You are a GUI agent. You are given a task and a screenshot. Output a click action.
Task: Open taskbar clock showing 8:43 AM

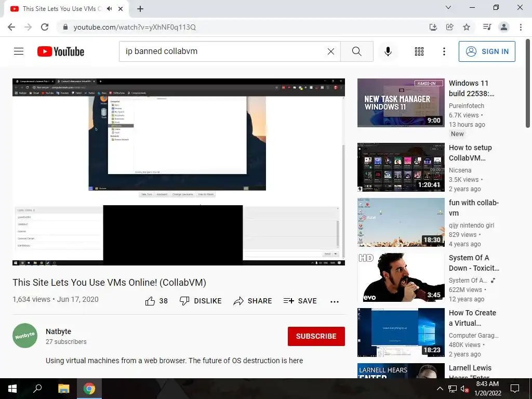click(487, 389)
